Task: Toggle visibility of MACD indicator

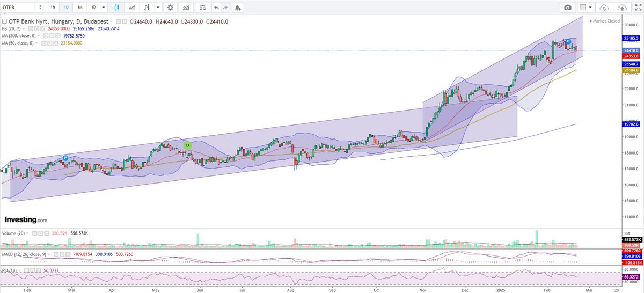Action: pyautogui.click(x=56, y=254)
